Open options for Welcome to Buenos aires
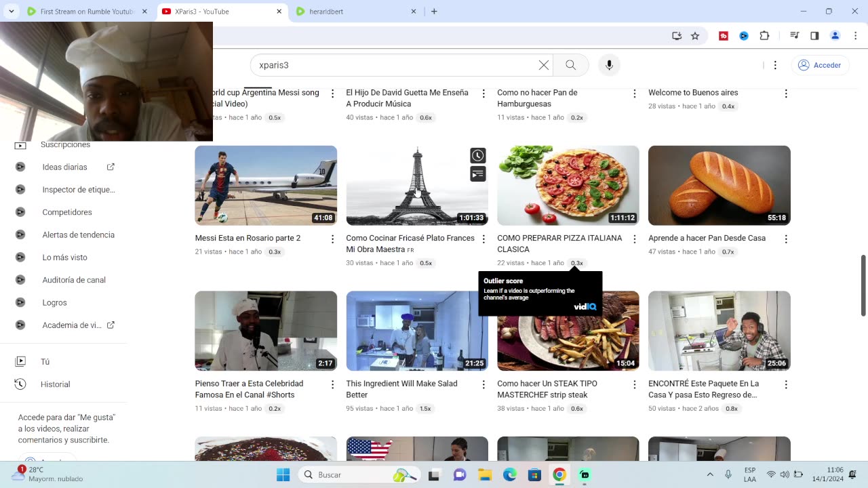This screenshot has width=868, height=488. pos(786,94)
